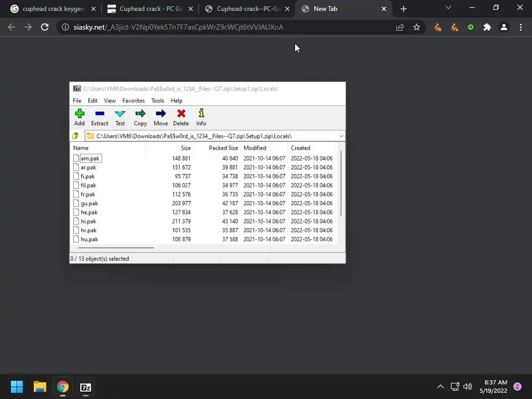Click the Add toolbar icon in 7-Zip

(x=79, y=117)
